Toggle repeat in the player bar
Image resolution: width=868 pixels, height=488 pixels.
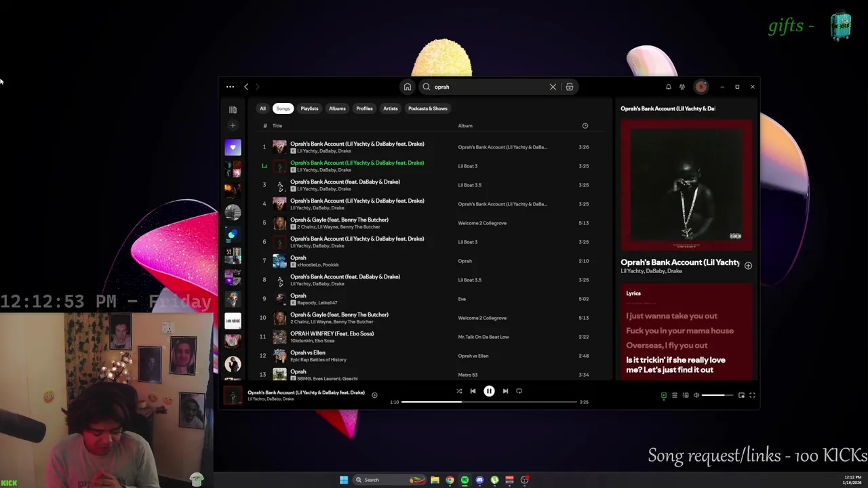pyautogui.click(x=519, y=391)
